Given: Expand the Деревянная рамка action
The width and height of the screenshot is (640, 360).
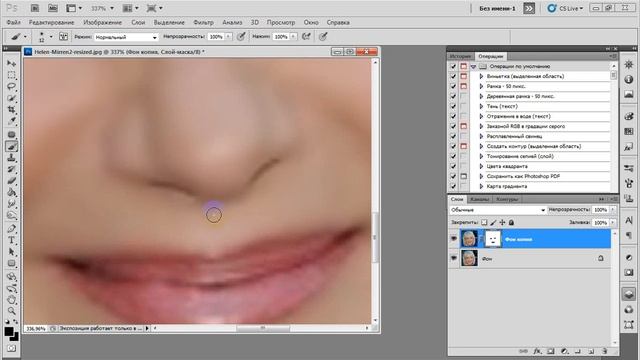Looking at the screenshot, I should coord(481,96).
